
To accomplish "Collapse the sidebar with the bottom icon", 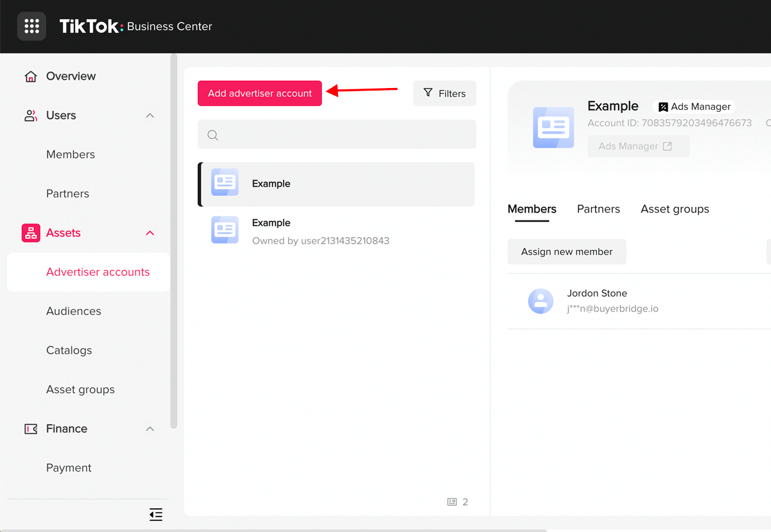I will pyautogui.click(x=155, y=514).
